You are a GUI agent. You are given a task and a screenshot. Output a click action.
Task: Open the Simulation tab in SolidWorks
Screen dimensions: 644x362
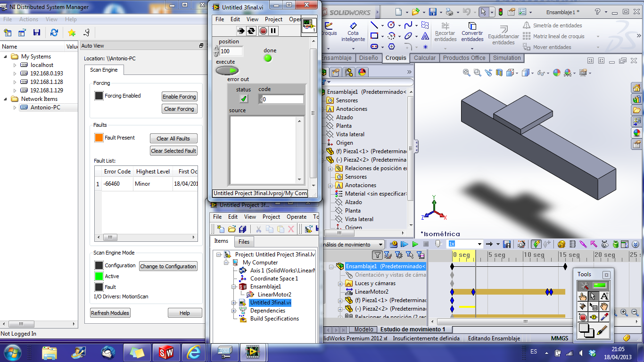pos(507,58)
